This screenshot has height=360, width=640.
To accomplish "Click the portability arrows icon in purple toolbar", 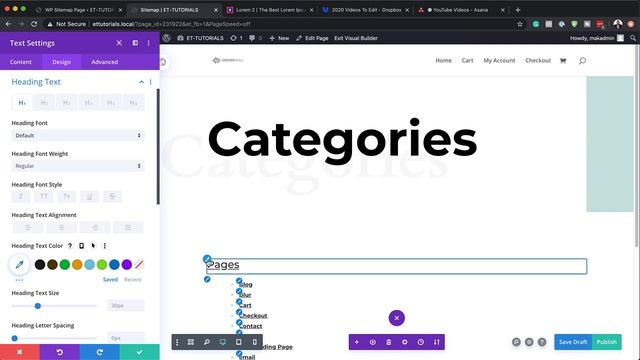I will (x=436, y=342).
